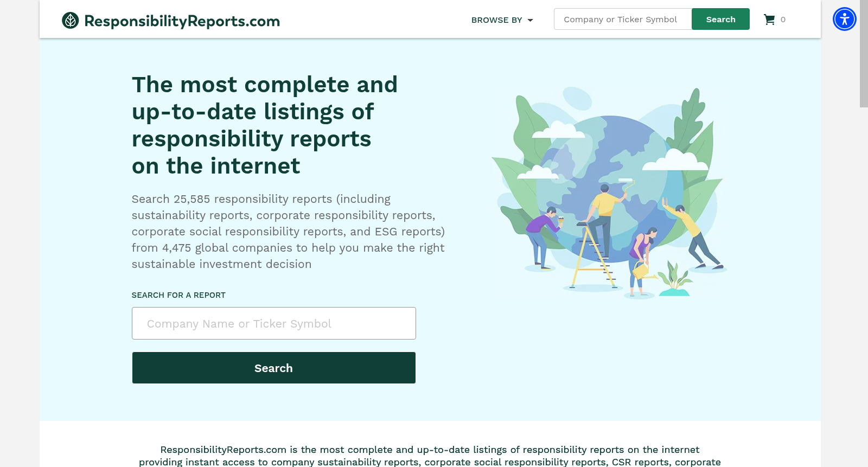Image resolution: width=868 pixels, height=467 pixels.
Task: Focus the Company Name or Ticker Symbol input
Action: tap(274, 323)
